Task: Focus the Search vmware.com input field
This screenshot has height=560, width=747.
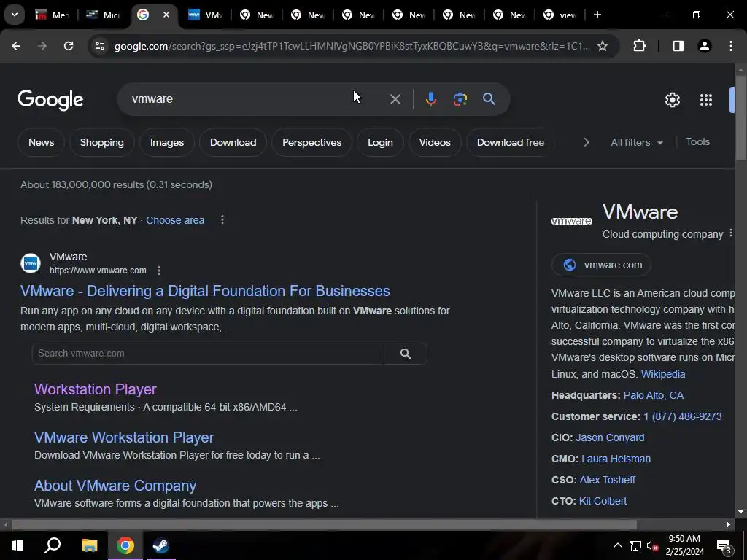Action: (208, 354)
